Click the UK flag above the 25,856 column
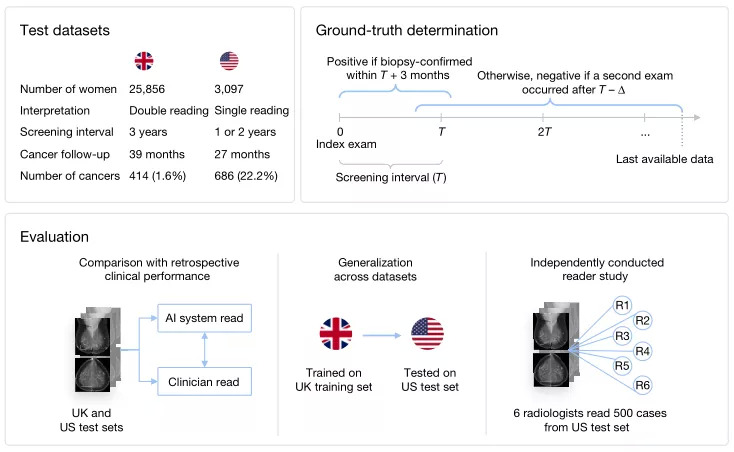The image size is (734, 452). 142,60
